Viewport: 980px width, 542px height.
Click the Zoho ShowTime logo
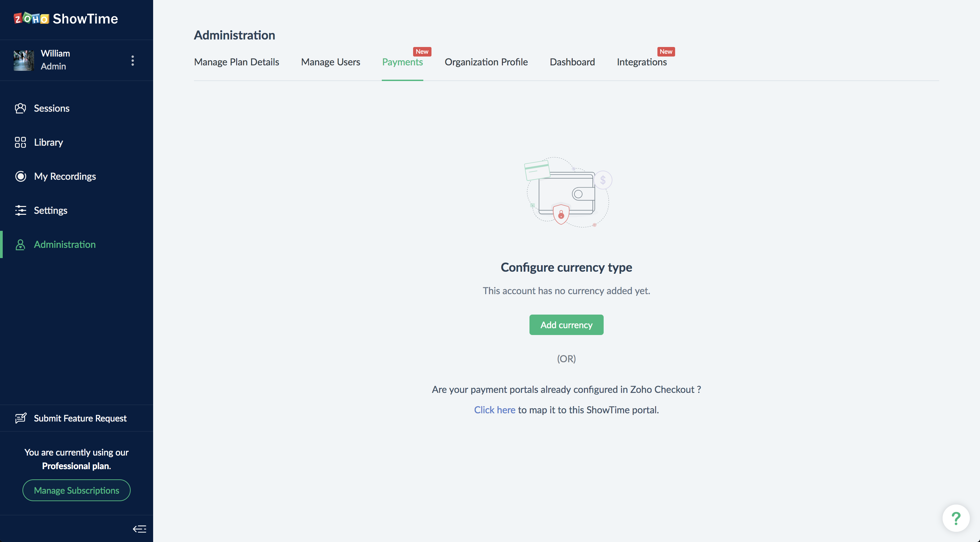[x=66, y=19]
